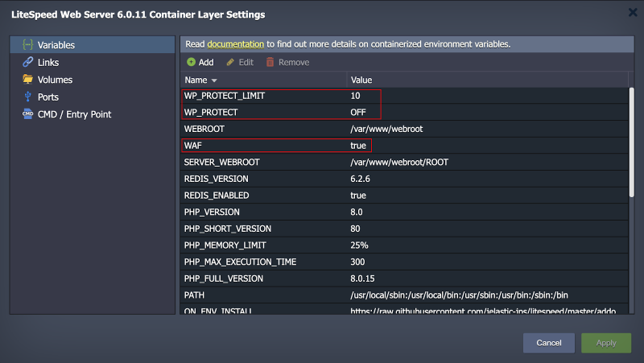Select the PHP_MEMORY_LIMIT variable name
The height and width of the screenshot is (363, 644).
click(225, 245)
